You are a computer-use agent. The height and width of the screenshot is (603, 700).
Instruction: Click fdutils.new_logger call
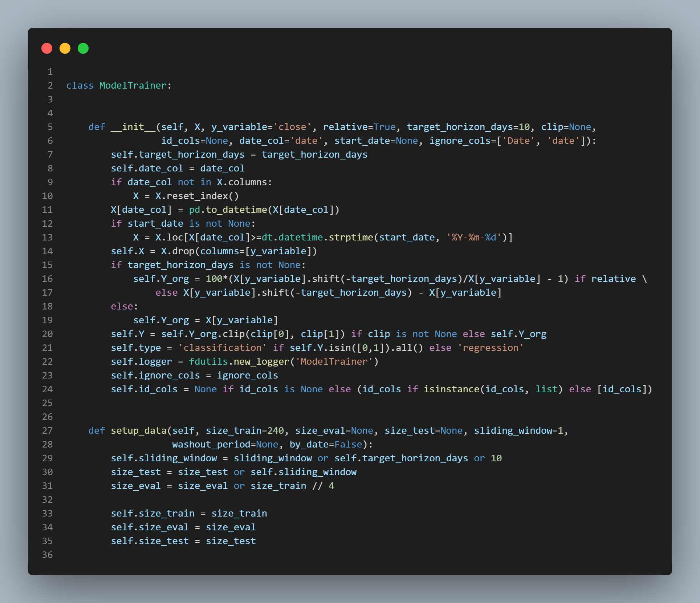pyautogui.click(x=239, y=361)
